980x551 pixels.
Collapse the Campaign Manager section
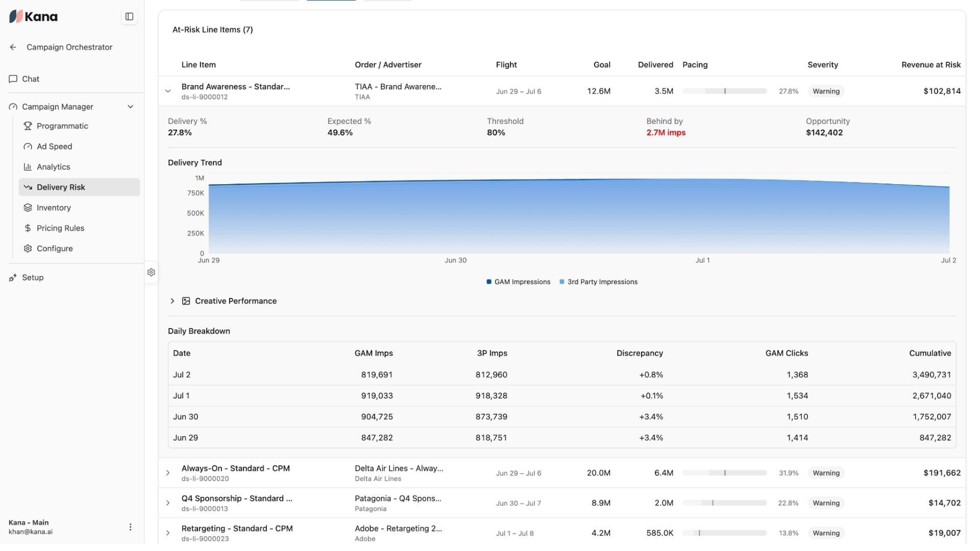pos(130,108)
